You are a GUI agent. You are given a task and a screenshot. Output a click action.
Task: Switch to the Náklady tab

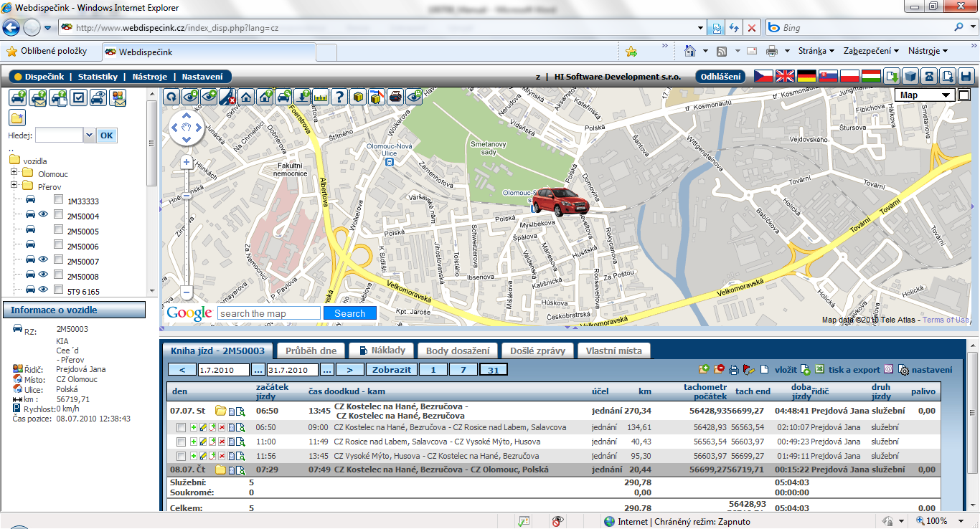(x=382, y=351)
